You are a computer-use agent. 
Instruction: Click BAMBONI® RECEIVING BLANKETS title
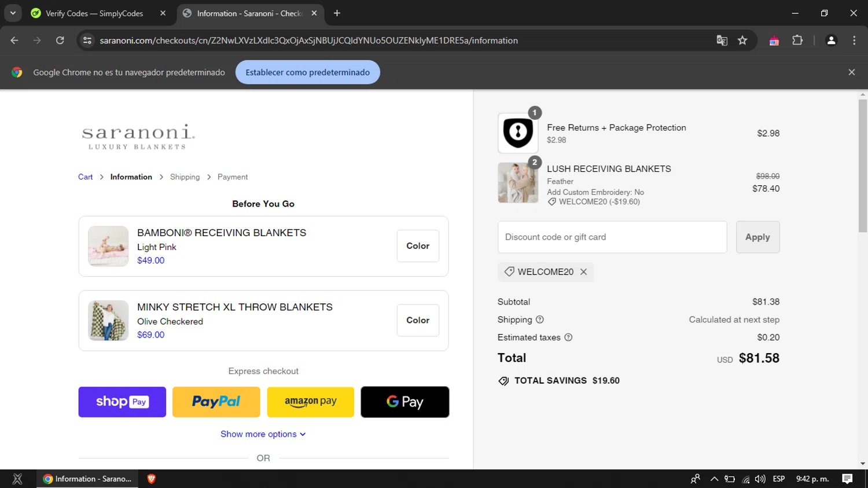tap(222, 233)
